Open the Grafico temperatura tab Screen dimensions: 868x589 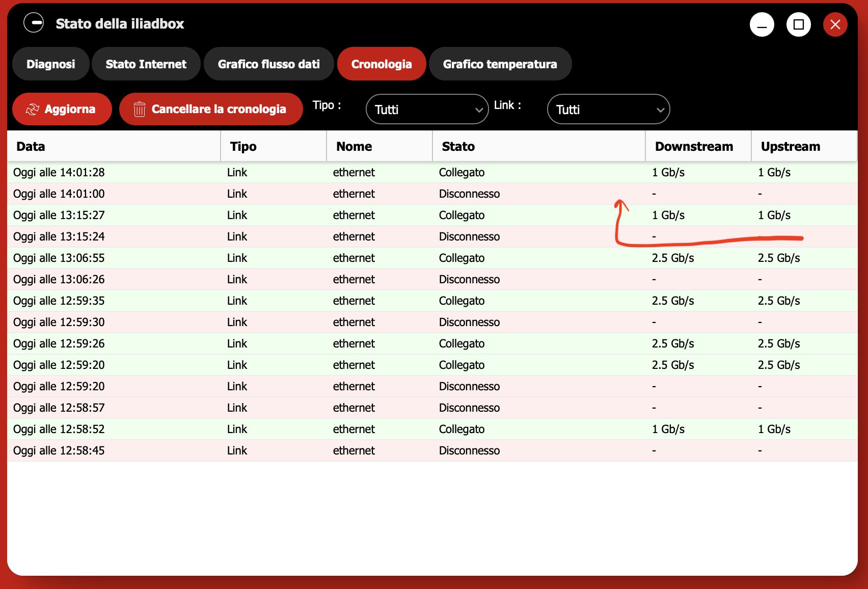point(500,64)
